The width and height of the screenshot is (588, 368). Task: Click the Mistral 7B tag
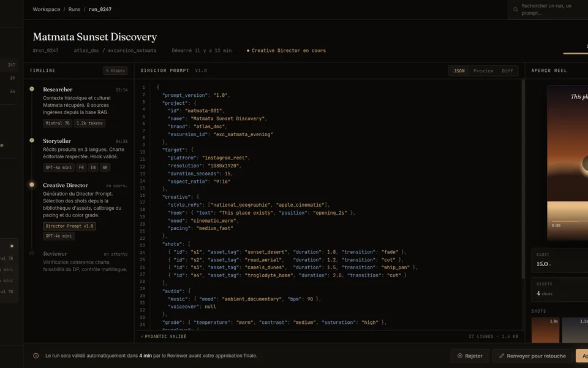tap(58, 123)
